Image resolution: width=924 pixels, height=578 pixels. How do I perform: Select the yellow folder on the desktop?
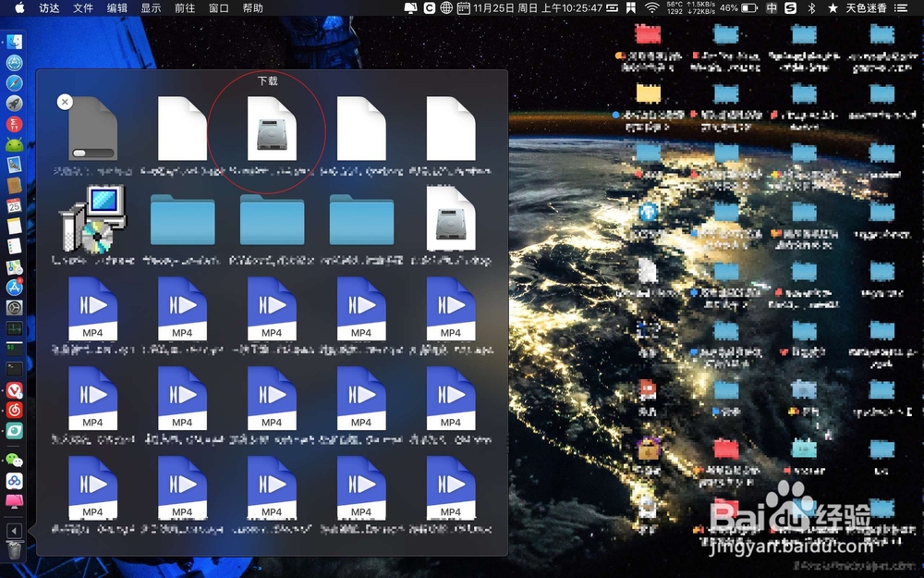(x=649, y=93)
